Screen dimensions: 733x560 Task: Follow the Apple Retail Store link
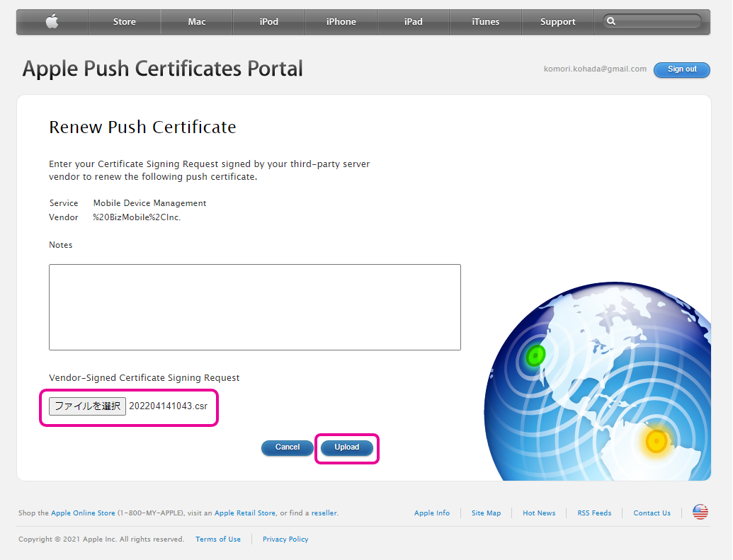[245, 513]
